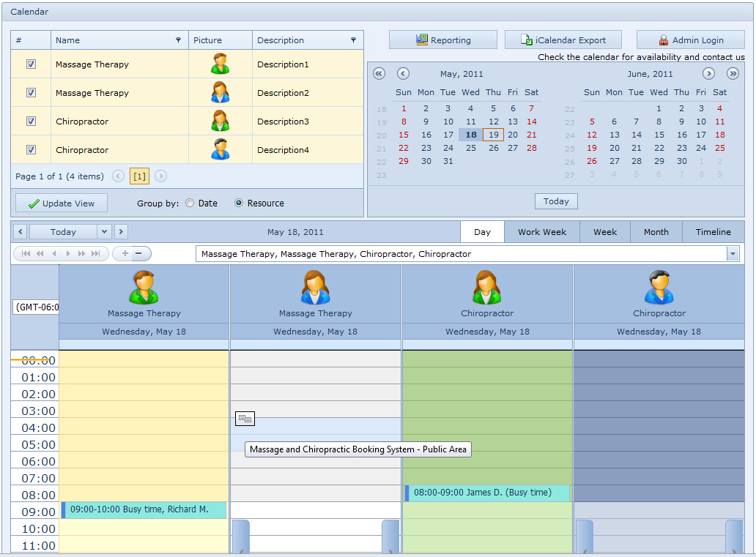Click male Chiropractor avatar in scheduler header
The image size is (756, 557).
659,287
